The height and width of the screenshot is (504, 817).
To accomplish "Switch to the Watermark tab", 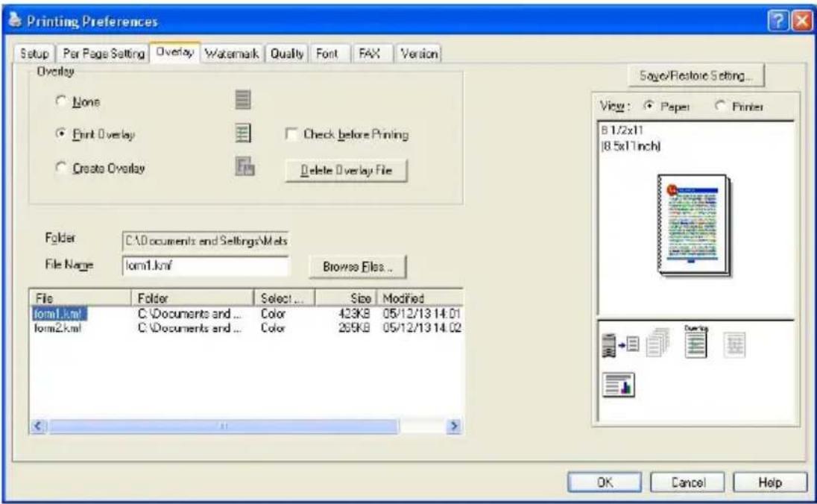I will click(231, 54).
